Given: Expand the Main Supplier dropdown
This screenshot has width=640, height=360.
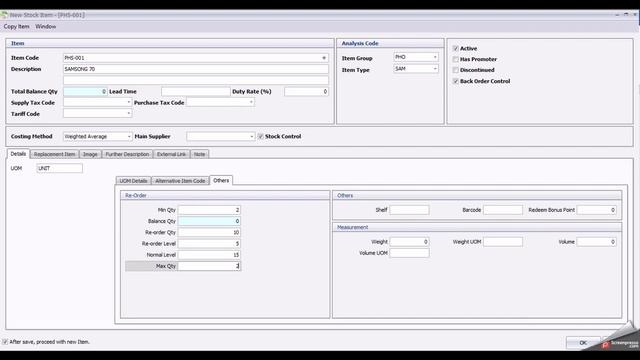Looking at the screenshot, I should pos(251,136).
